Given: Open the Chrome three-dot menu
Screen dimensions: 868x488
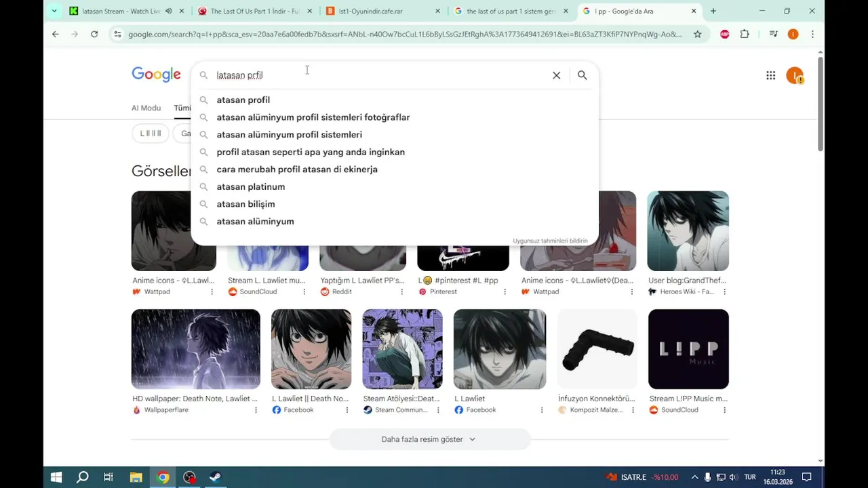Looking at the screenshot, I should click(812, 34).
